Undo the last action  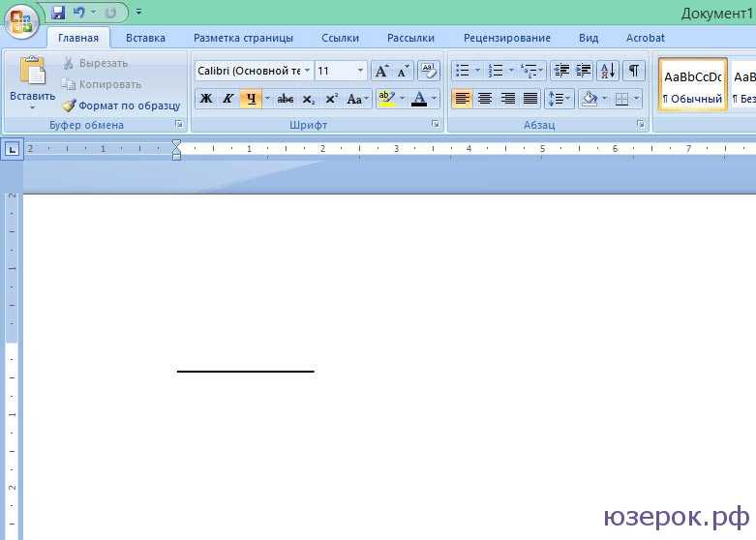pos(79,13)
